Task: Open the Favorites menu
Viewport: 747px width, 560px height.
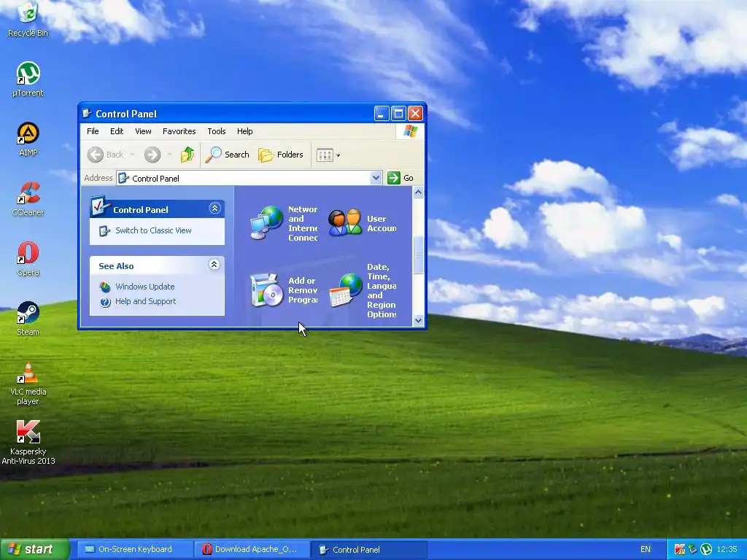Action: click(x=179, y=131)
